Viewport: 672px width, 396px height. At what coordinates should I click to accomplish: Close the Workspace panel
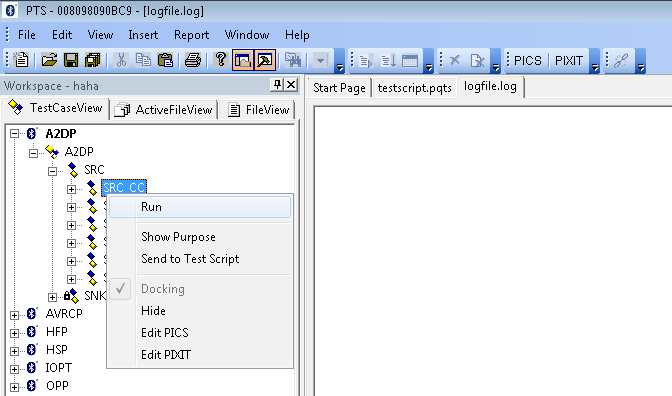point(291,85)
